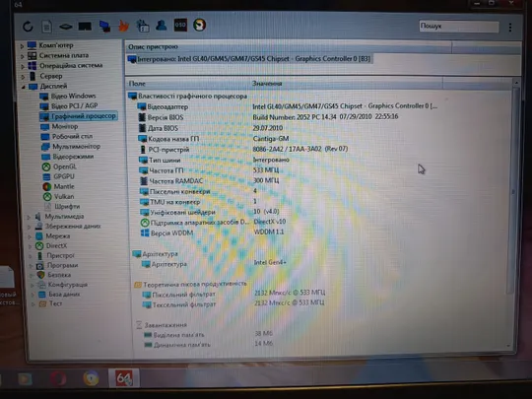532x399 pixels.
Task: Select the Тип шини row
Action: [x=214, y=160]
